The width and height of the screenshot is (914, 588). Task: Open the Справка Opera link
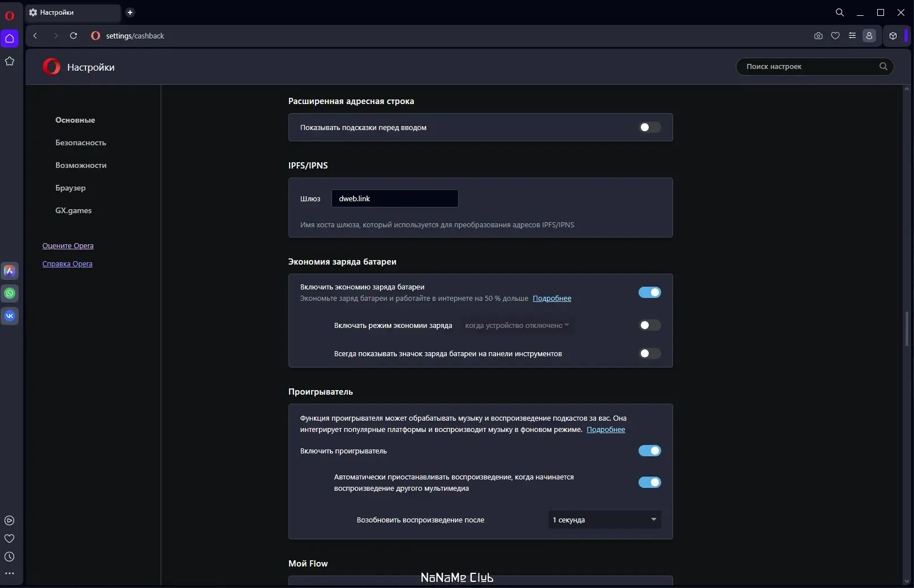67,264
